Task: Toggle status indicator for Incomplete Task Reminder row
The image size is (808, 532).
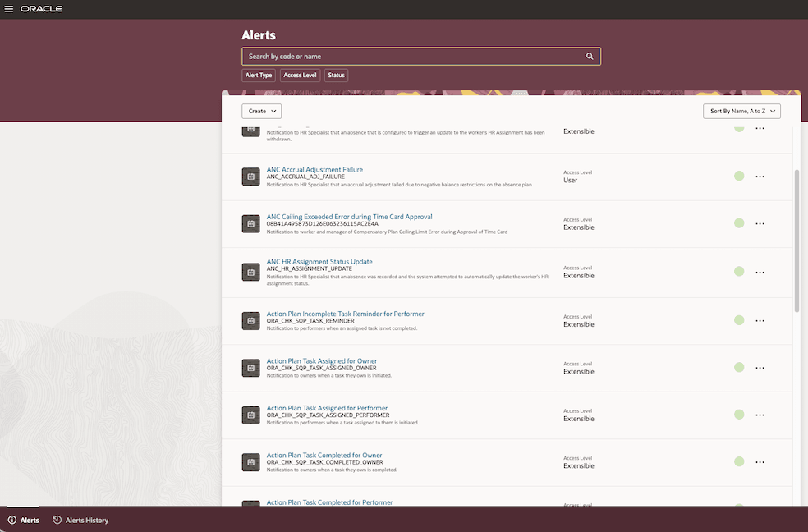Action: point(739,320)
